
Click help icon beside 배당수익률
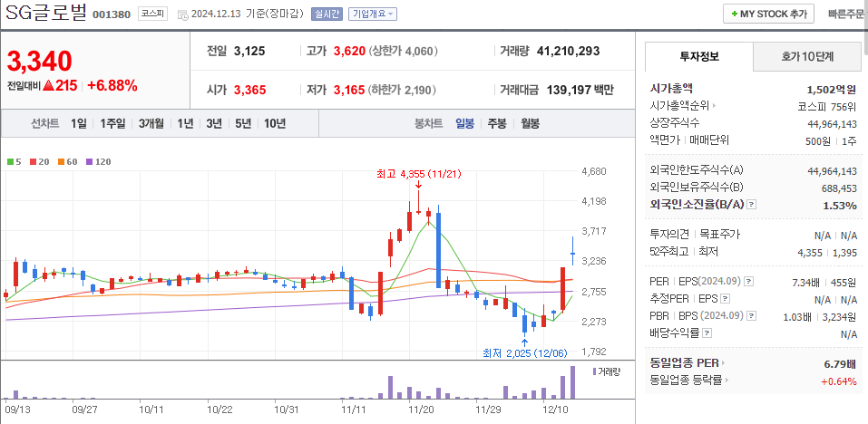pyautogui.click(x=707, y=333)
